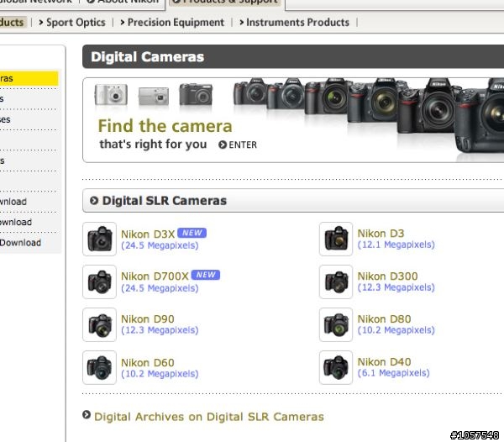Open Digital Archives on Digital SLR Cameras

(209, 417)
